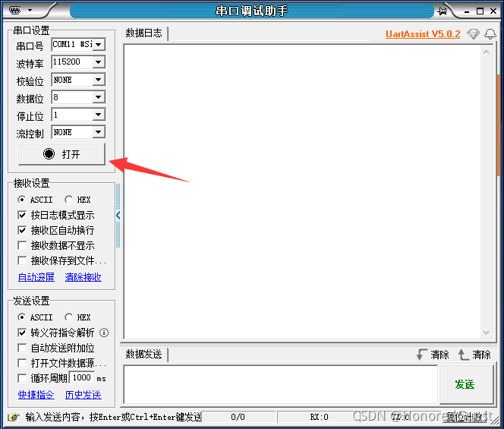Enable 接收保存到文件 checkbox

click(x=22, y=260)
